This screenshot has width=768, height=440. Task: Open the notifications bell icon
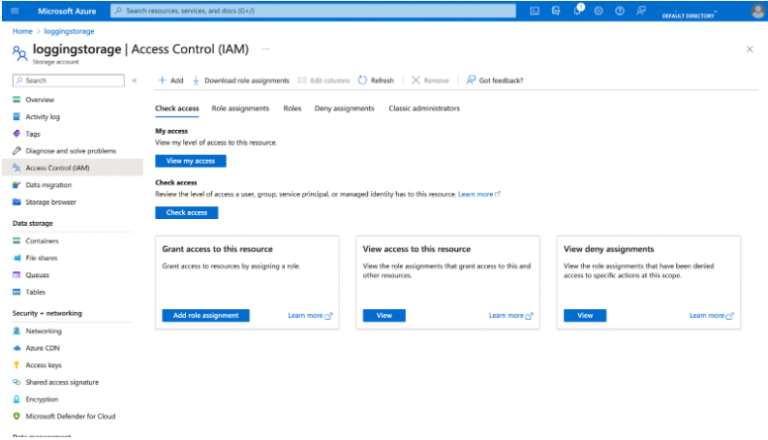pyautogui.click(x=578, y=11)
